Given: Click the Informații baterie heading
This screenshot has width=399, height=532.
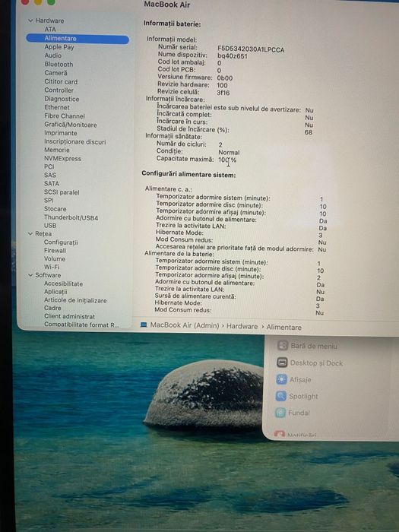Looking at the screenshot, I should tap(172, 24).
